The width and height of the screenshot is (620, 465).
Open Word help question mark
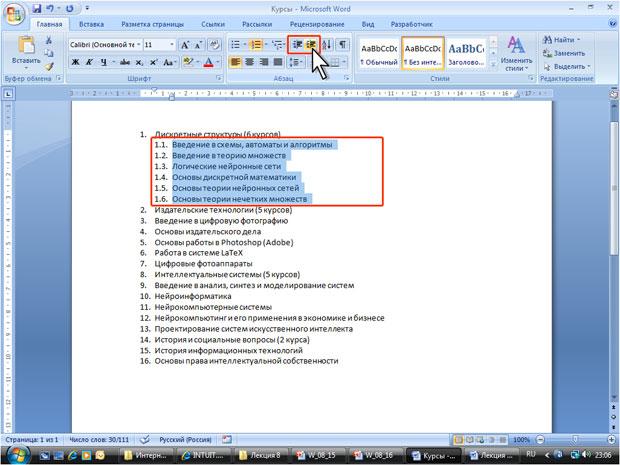coord(614,24)
